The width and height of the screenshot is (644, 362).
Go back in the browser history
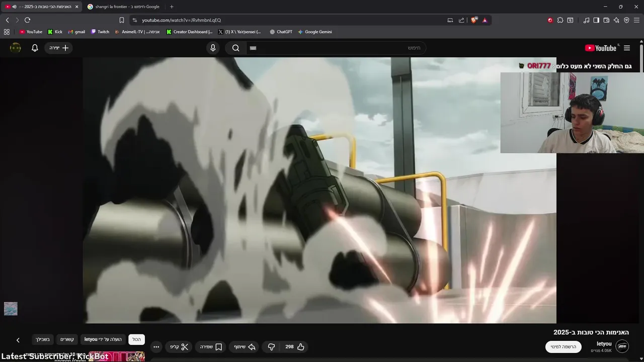(7, 20)
